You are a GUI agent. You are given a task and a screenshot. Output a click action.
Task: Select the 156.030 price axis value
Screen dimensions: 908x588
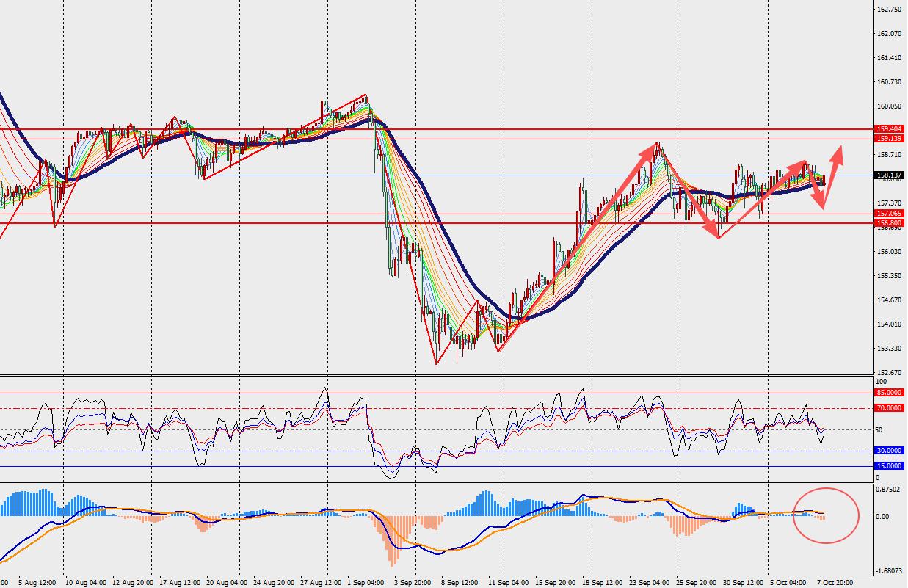[x=889, y=252]
